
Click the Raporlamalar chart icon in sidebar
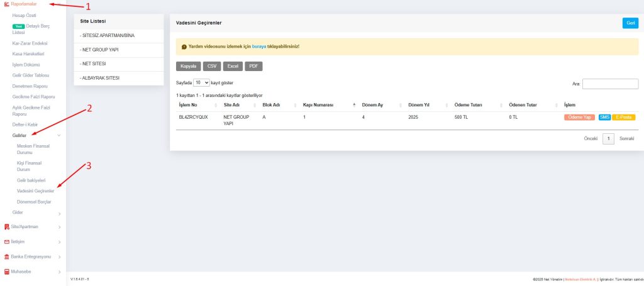coord(6,4)
